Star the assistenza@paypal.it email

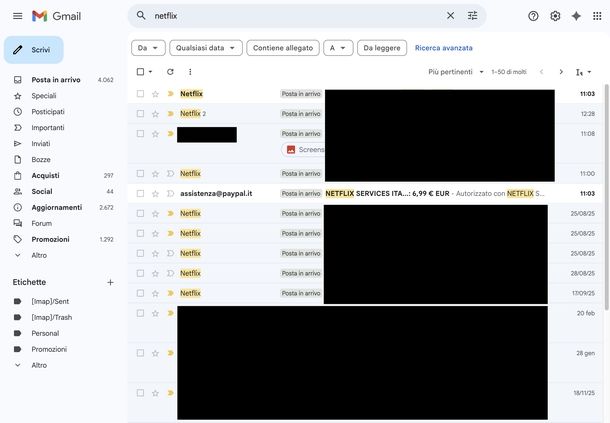[155, 193]
